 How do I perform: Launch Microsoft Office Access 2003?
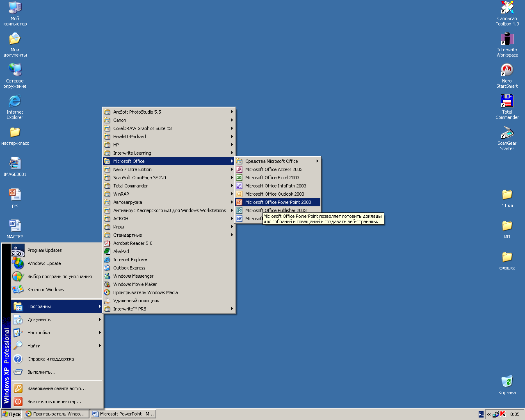(277, 169)
